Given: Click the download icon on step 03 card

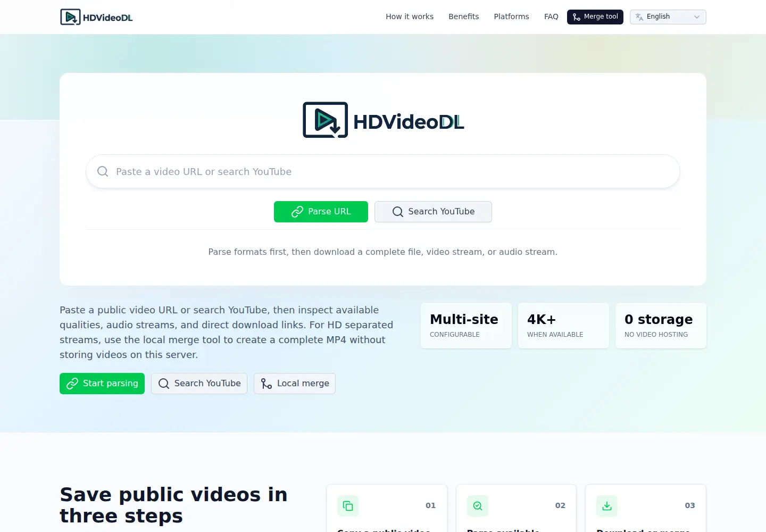Looking at the screenshot, I should (x=607, y=506).
